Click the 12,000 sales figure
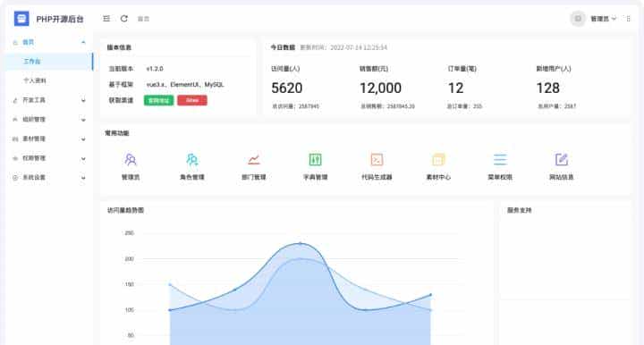 coord(380,88)
